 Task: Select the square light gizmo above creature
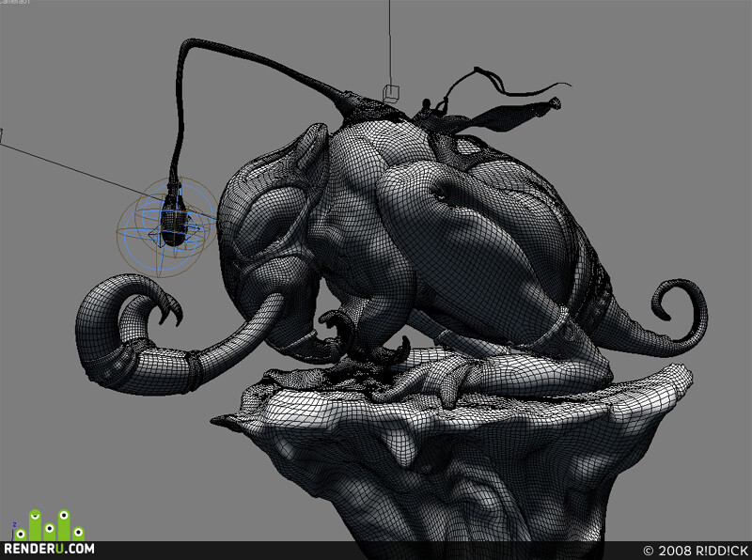pos(391,94)
